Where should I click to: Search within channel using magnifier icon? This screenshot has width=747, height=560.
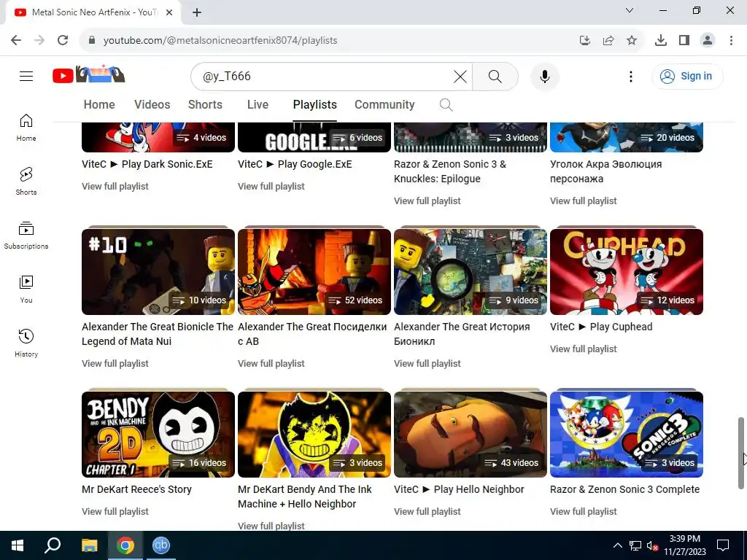(446, 105)
